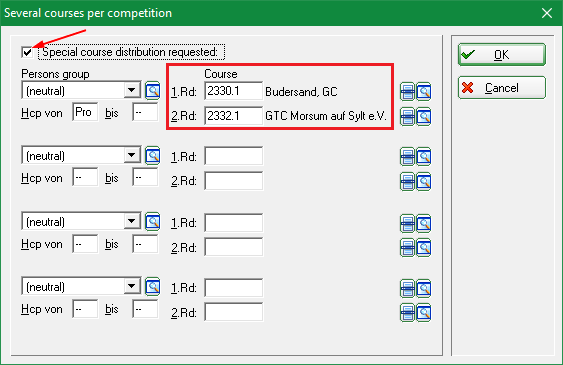Image resolution: width=563 pixels, height=365 pixels.
Task: Confirm with the OK button
Action: pyautogui.click(x=502, y=55)
